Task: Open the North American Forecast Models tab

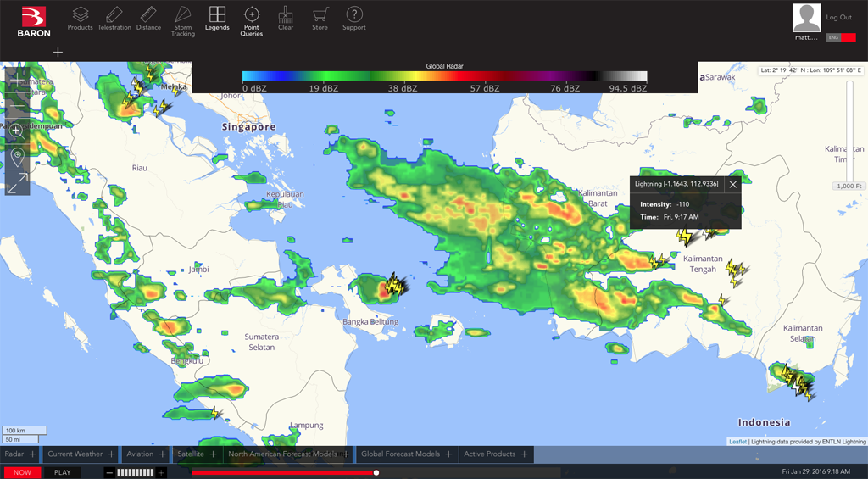Action: tap(289, 454)
